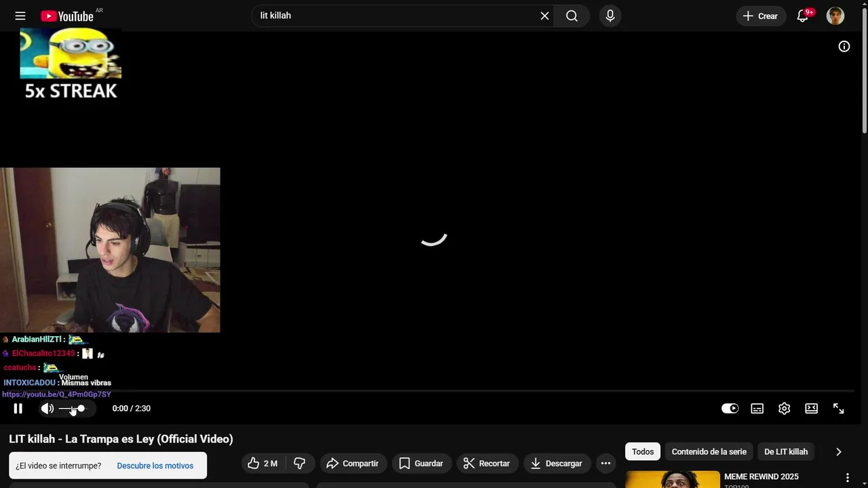
Task: Show more filter chips with arrow
Action: 839,451
